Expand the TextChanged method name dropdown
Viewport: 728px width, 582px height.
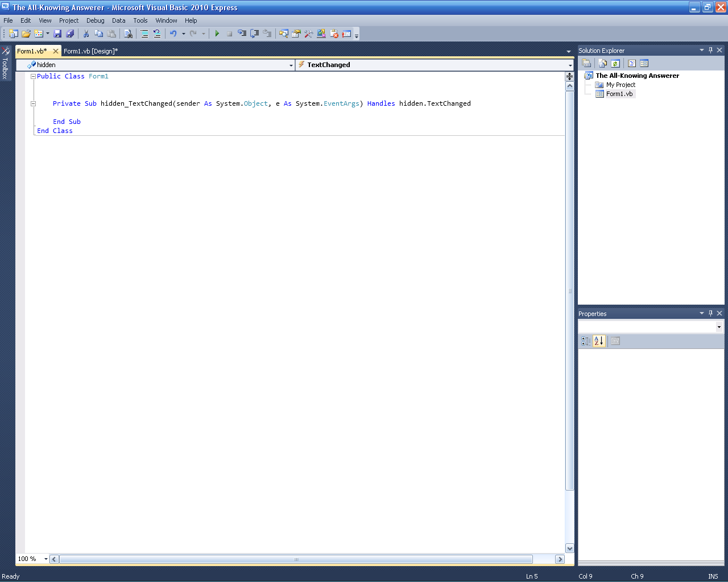click(570, 65)
